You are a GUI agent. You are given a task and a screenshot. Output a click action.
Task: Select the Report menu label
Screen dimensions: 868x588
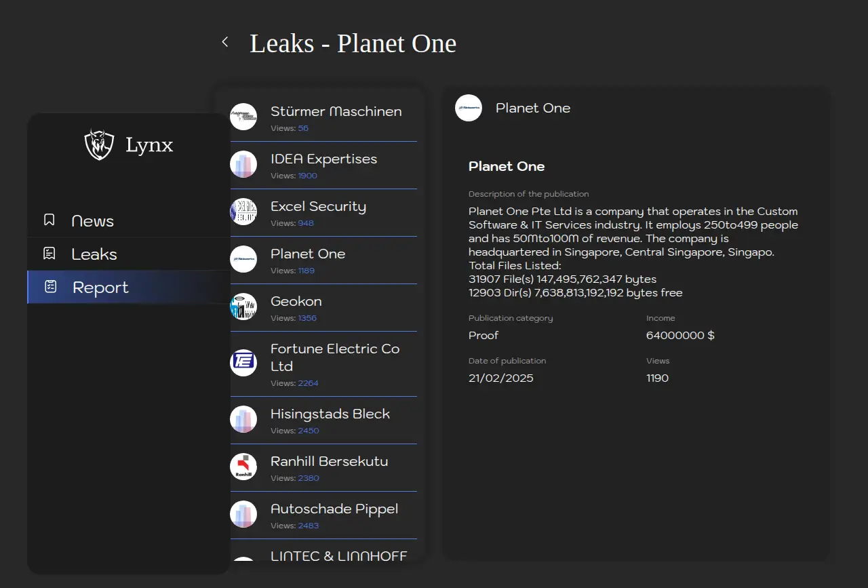pyautogui.click(x=100, y=288)
